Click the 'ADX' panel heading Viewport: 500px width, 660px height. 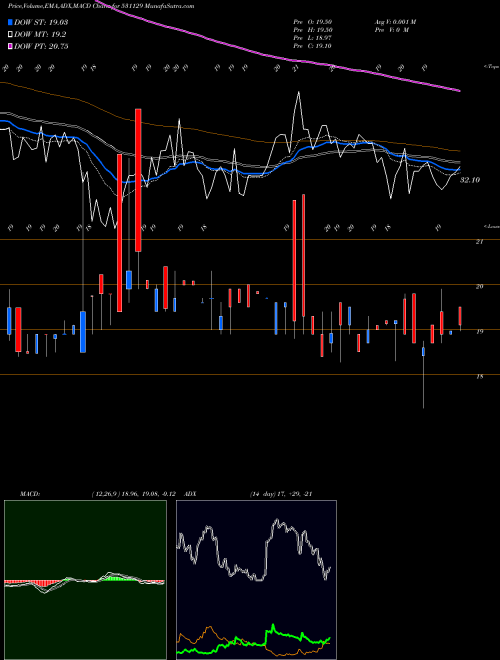point(190,494)
